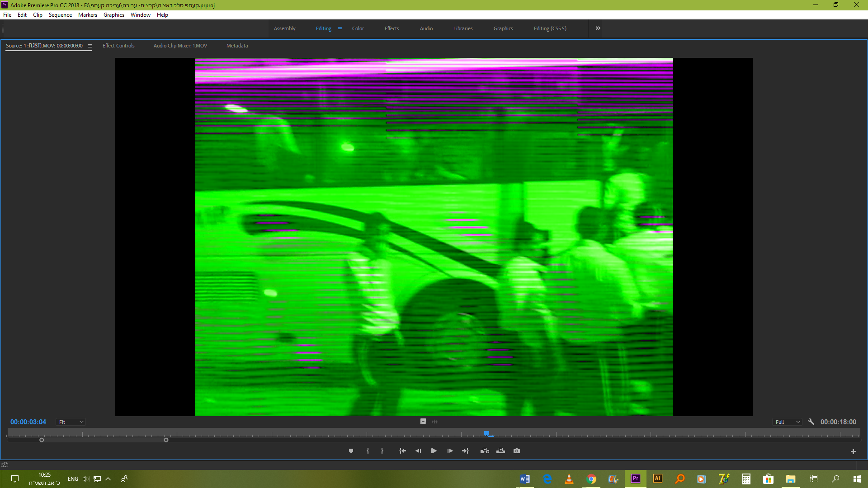The height and width of the screenshot is (488, 868).
Task: Open the Sequence menu
Action: point(60,15)
